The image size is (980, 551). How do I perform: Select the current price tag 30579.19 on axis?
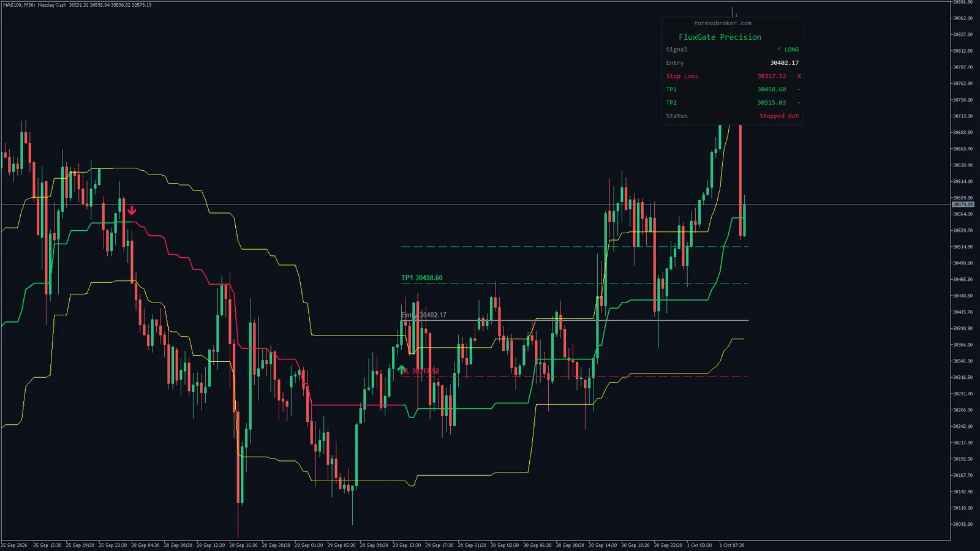pos(962,204)
